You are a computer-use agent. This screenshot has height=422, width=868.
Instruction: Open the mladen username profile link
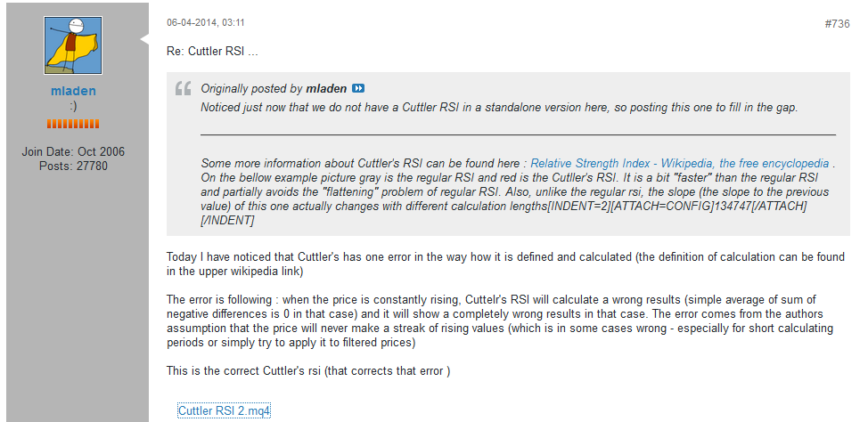[x=73, y=91]
